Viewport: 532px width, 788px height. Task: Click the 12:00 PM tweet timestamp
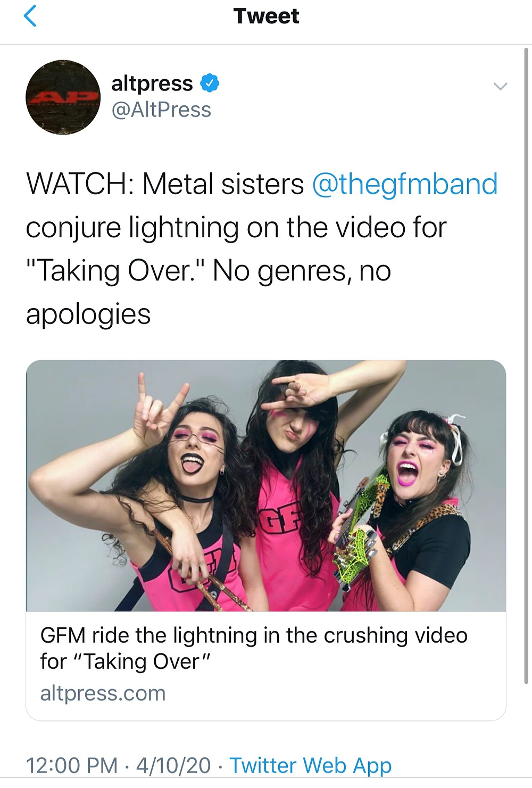tap(72, 765)
